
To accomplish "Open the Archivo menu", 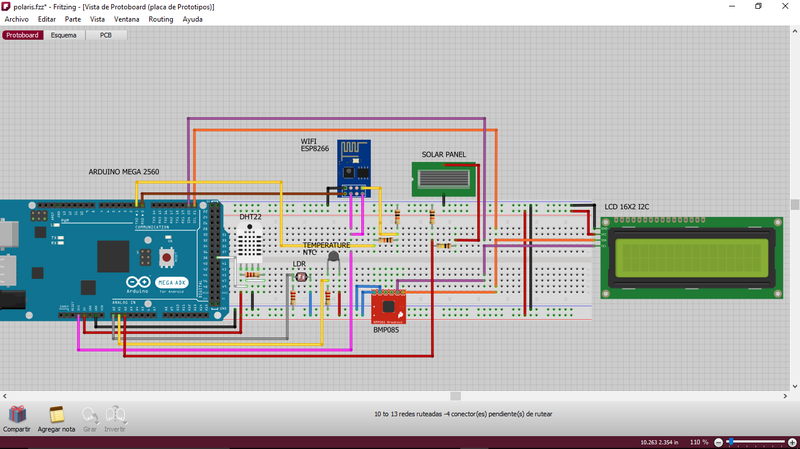I will click(x=17, y=19).
